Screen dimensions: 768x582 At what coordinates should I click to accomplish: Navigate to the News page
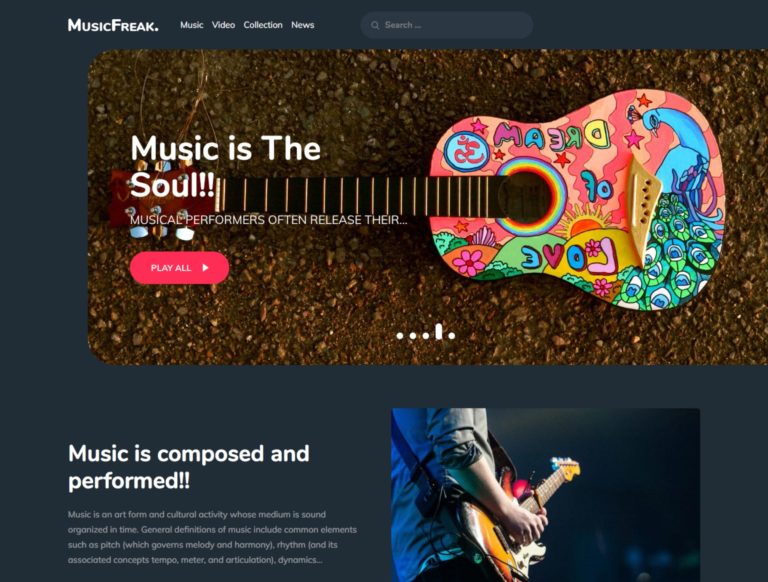(303, 25)
